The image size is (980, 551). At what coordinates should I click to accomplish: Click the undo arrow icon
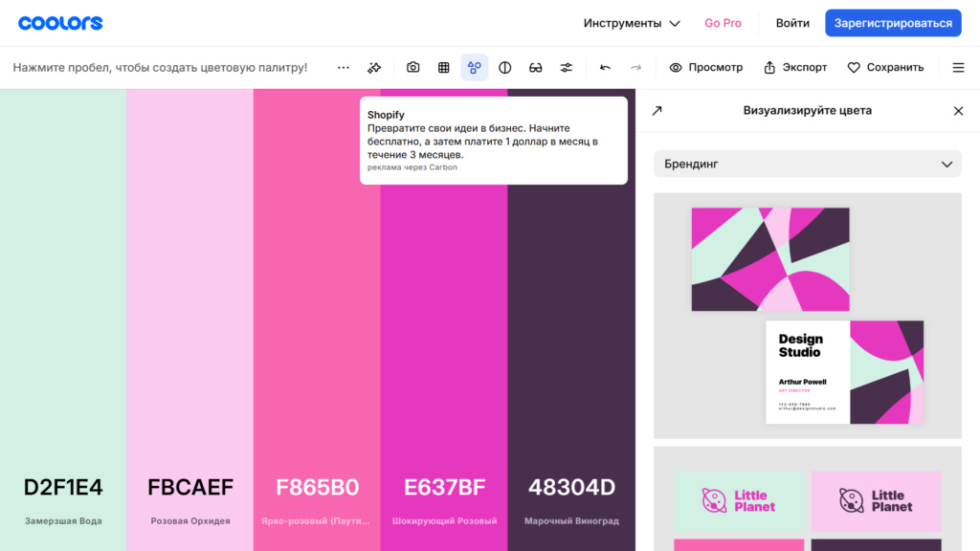pyautogui.click(x=605, y=68)
